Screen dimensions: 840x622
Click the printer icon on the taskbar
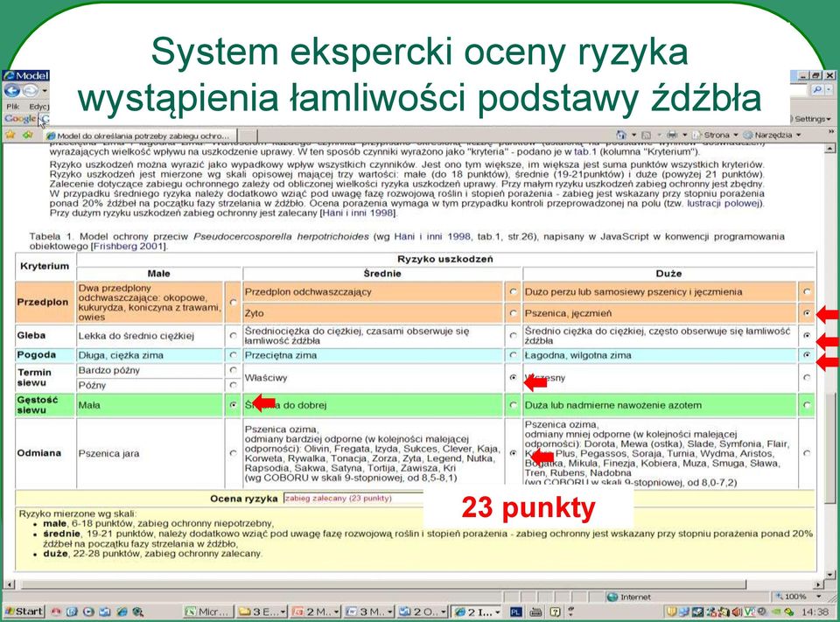click(535, 612)
